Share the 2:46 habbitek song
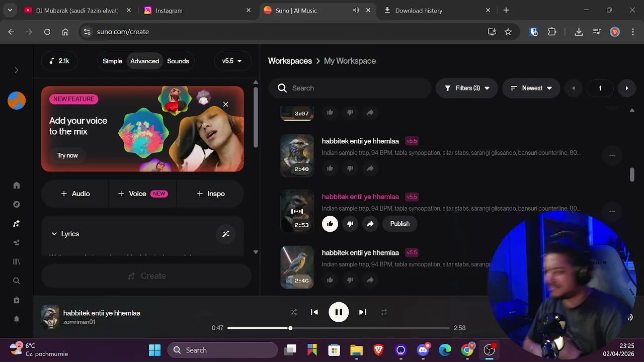The width and height of the screenshot is (644, 362). (370, 280)
